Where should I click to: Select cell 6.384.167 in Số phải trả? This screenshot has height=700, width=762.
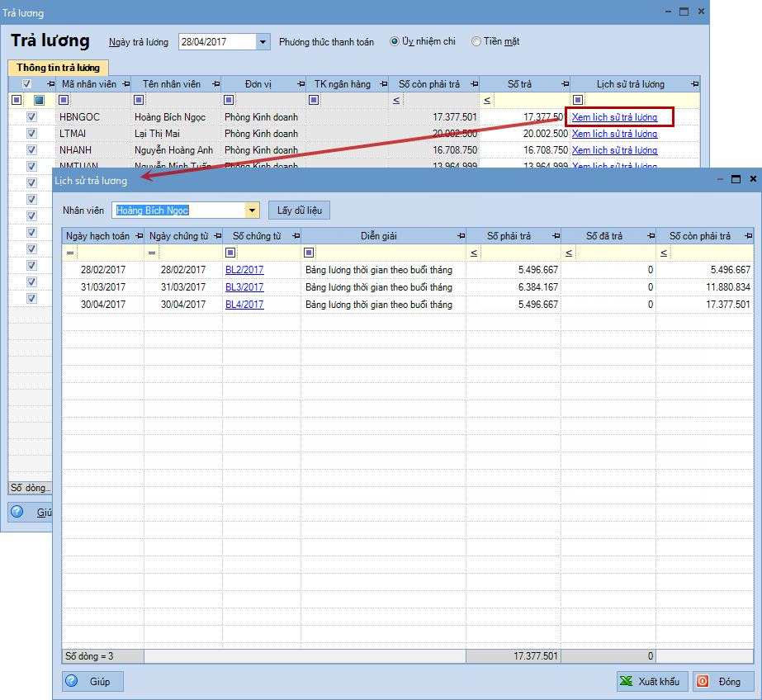click(514, 287)
